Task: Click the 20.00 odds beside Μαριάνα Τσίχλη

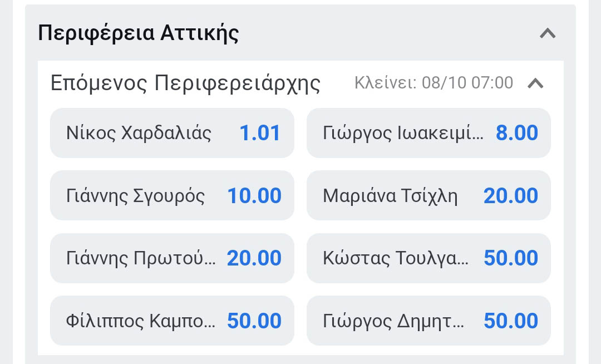Action: (x=511, y=196)
